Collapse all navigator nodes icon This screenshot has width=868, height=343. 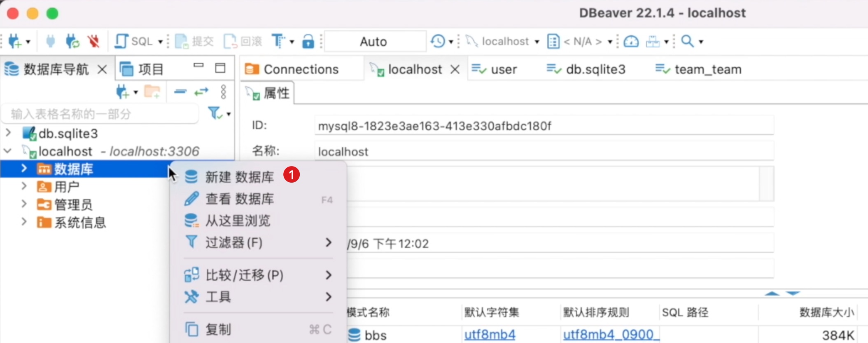point(180,92)
